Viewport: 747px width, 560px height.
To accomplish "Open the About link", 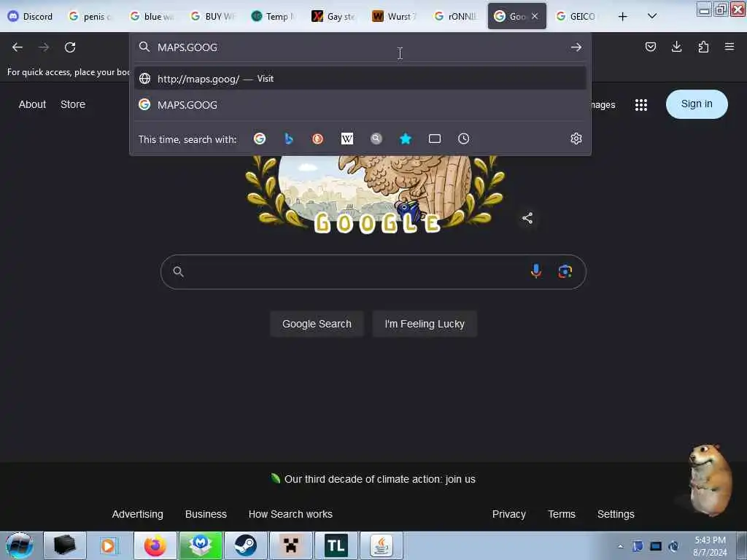I will tap(32, 104).
